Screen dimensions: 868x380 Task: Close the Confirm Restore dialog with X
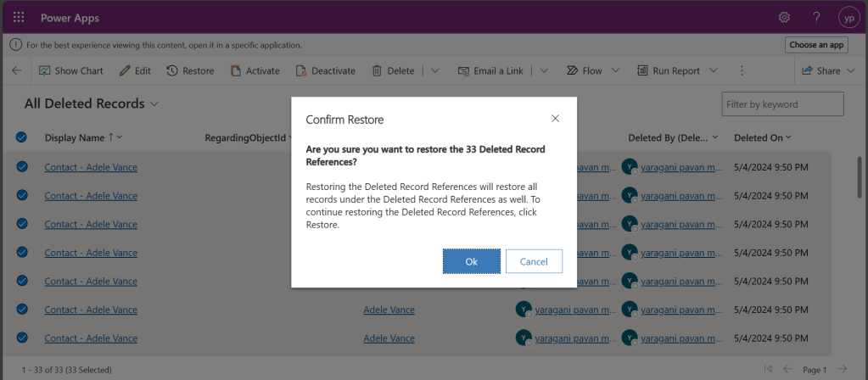(555, 119)
